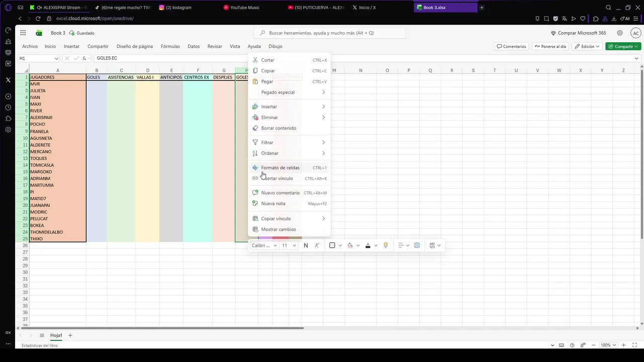Open the font size 11 dropdown
Image resolution: width=644 pixels, height=362 pixels.
click(294, 245)
